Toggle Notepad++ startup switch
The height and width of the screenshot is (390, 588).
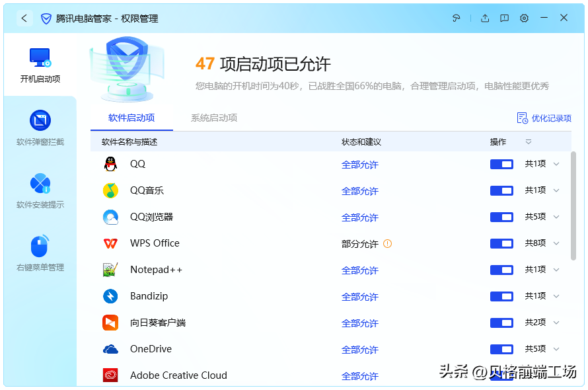coord(501,270)
